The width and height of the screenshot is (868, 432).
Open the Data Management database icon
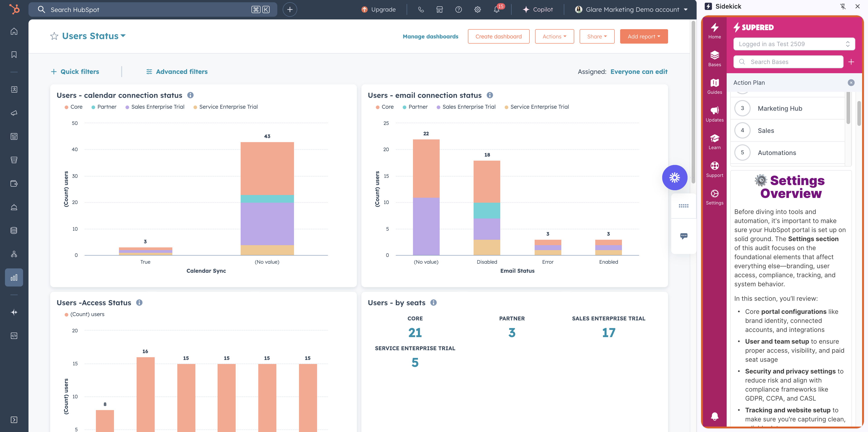pyautogui.click(x=14, y=231)
